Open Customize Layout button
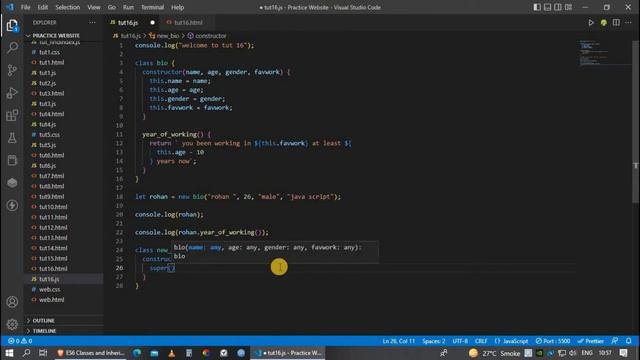Screen dimensions: 640x360 568,7
